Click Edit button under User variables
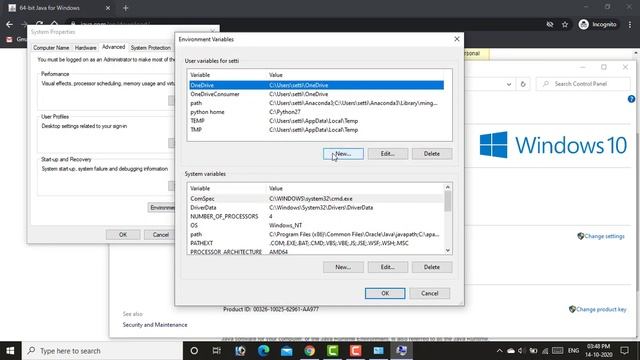The height and width of the screenshot is (360, 640). point(387,154)
